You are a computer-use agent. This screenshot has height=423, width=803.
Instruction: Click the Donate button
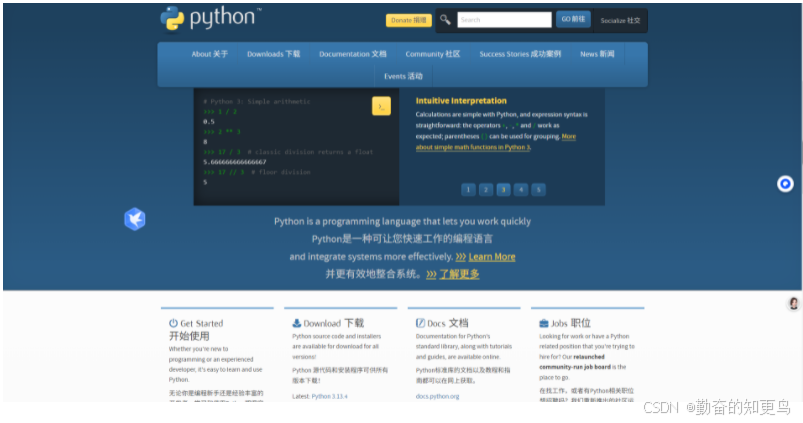point(408,20)
